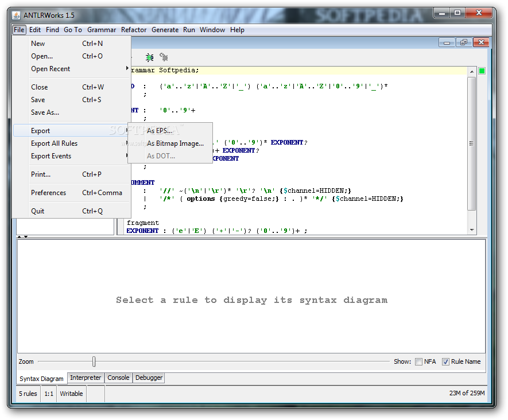Close the open File menu
Screen dimensions: 508x420
(19, 30)
